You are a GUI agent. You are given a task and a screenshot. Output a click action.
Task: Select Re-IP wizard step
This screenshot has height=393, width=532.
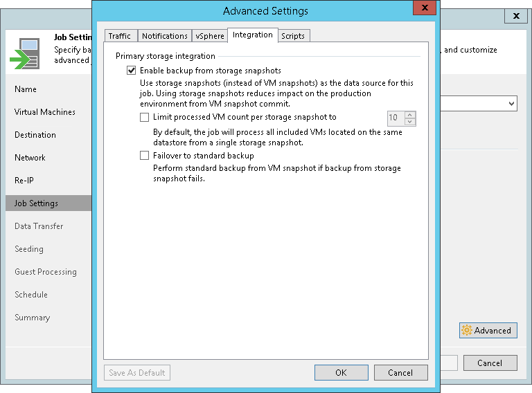(24, 180)
